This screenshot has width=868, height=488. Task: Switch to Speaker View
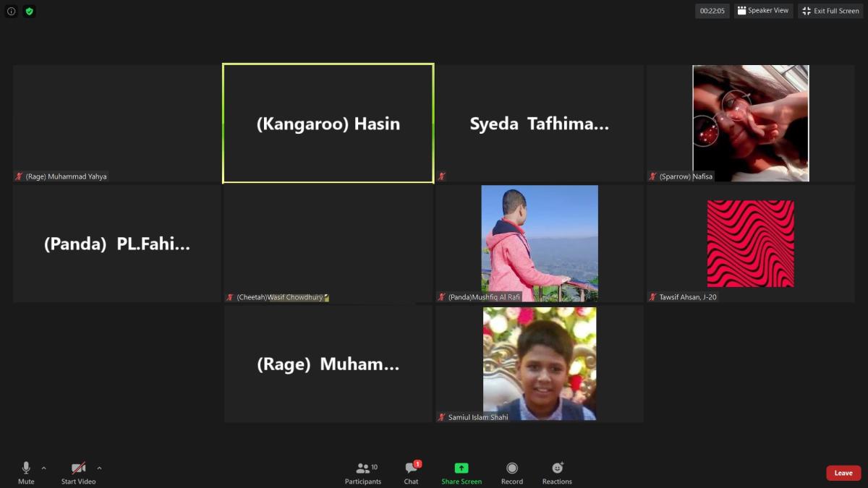[763, 11]
